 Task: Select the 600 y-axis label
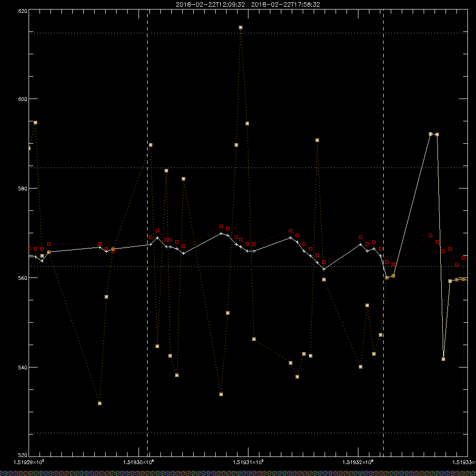coord(23,99)
